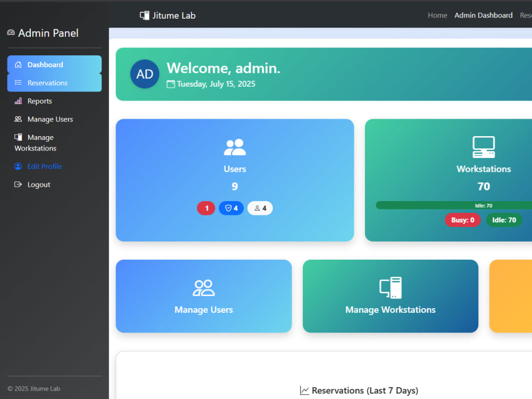The image size is (532, 399).
Task: Click the green Idle: 70 progress bar
Action: tap(454, 205)
